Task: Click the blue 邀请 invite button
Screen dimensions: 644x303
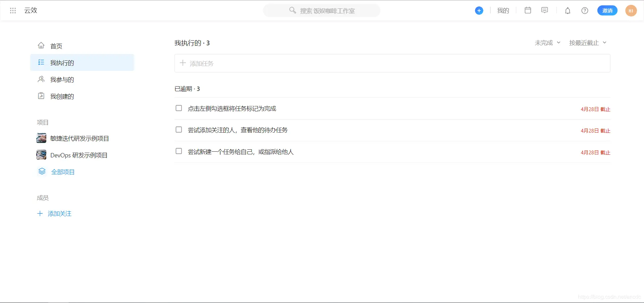Action: 607,10
